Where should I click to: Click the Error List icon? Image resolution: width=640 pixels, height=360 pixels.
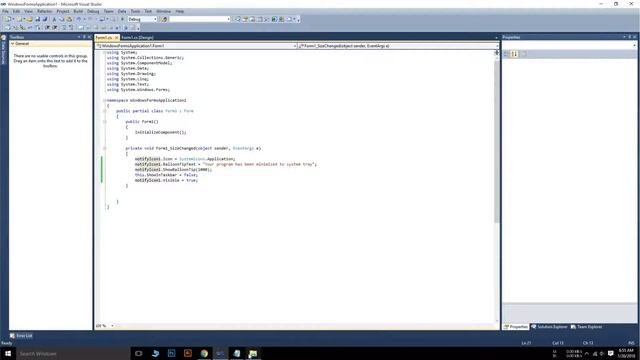[x=12, y=336]
